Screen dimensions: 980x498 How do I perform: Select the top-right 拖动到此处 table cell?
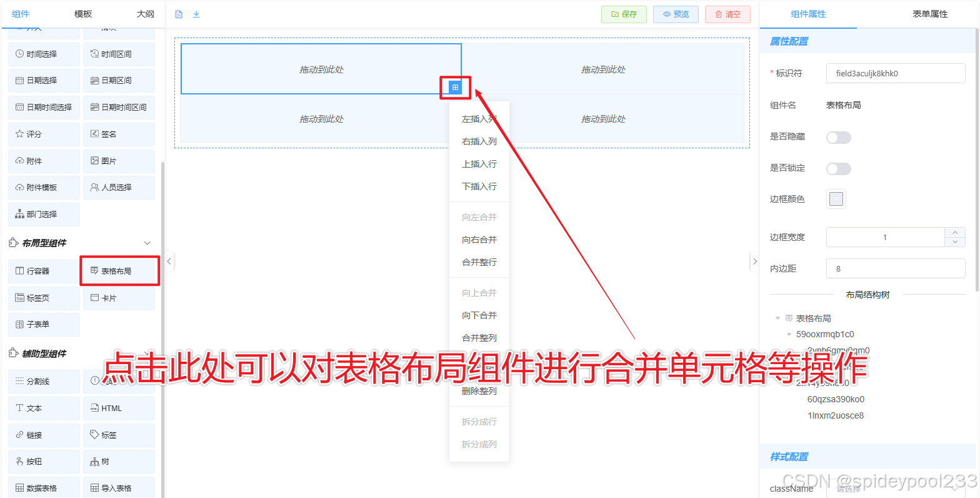point(603,69)
